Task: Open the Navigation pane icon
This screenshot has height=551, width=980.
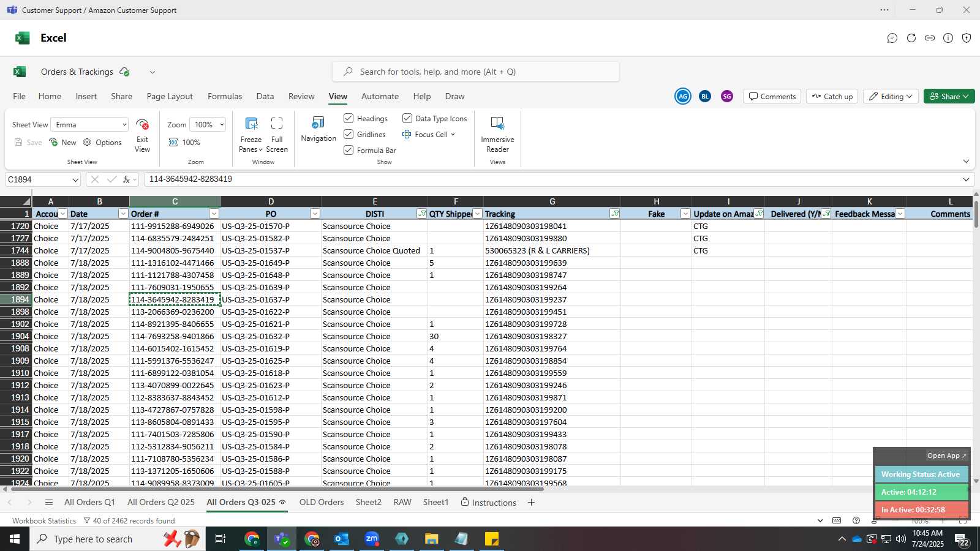Action: point(318,123)
